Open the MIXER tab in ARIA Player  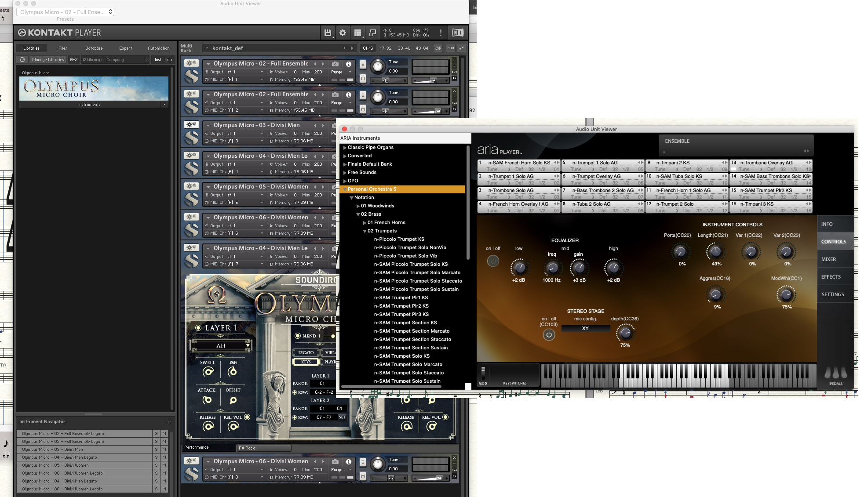click(828, 259)
